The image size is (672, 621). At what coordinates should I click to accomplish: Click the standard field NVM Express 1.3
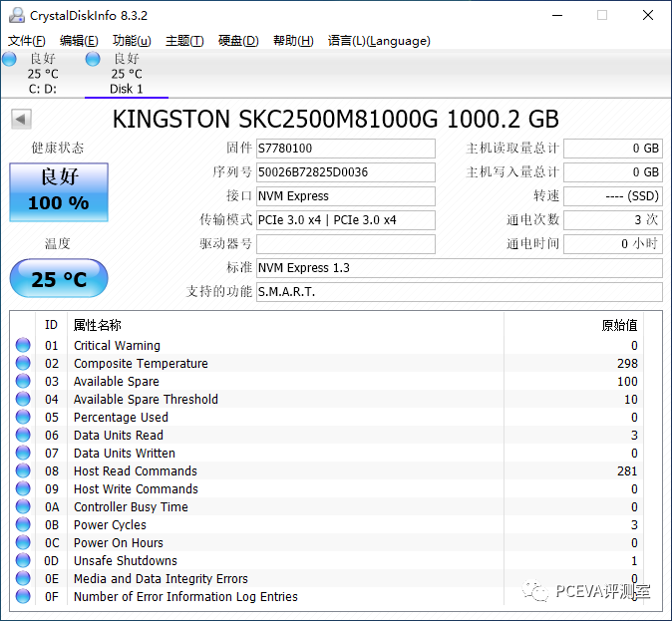coord(460,268)
